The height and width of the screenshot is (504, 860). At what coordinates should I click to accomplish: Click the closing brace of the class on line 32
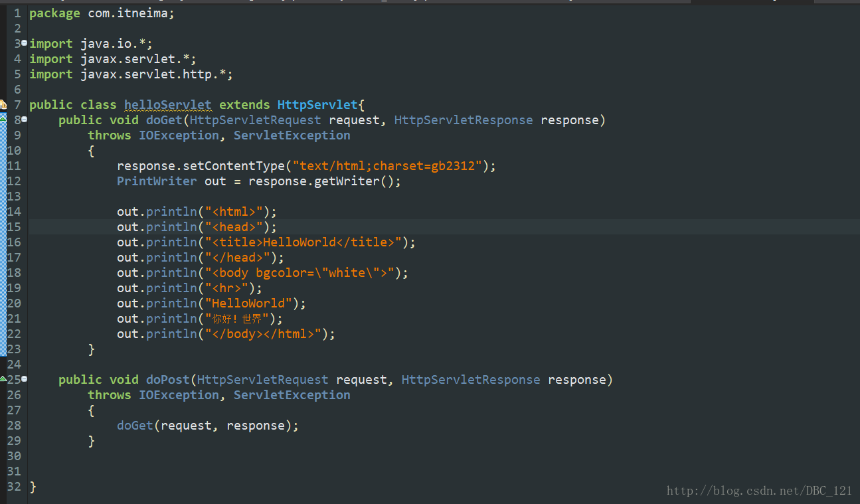[x=33, y=487]
